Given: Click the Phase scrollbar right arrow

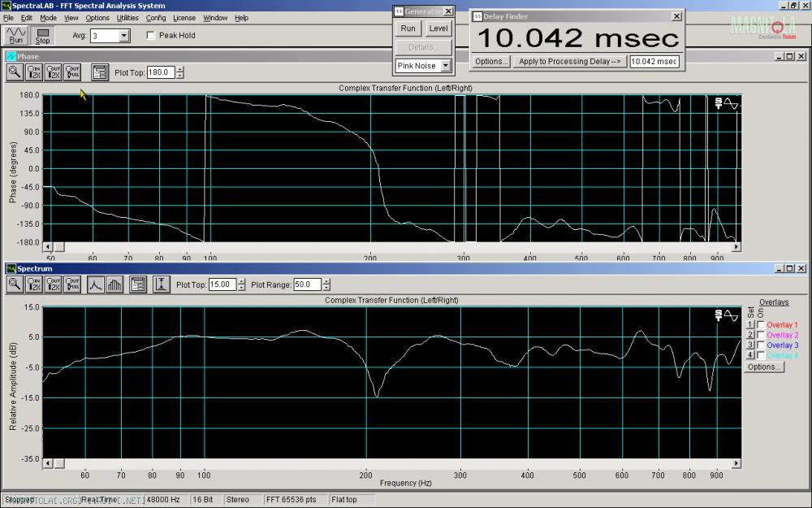Looking at the screenshot, I should (x=736, y=247).
